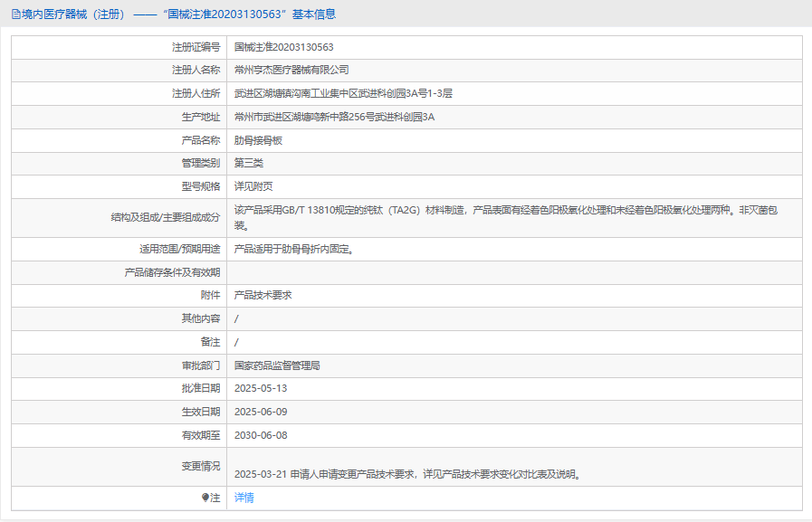812x522 pixels.
Task: Click management category value 第三类
Action: pos(249,163)
